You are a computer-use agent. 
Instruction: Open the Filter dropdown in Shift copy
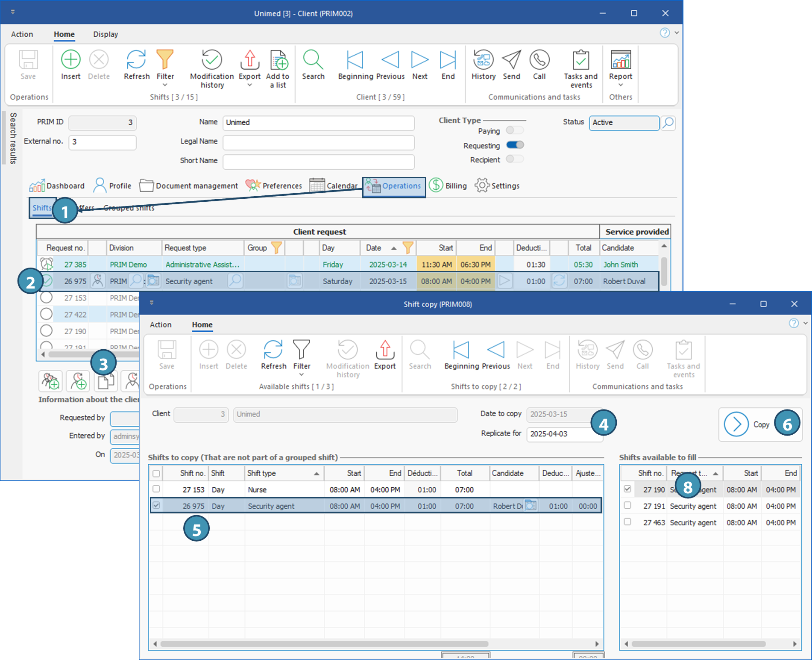(302, 375)
